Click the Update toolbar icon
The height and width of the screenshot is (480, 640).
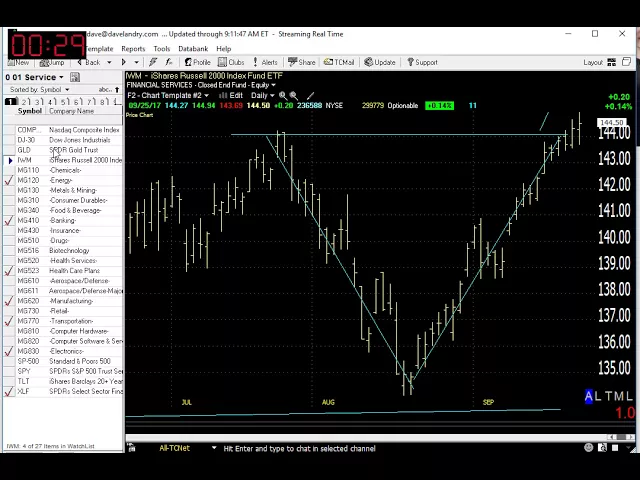pyautogui.click(x=380, y=62)
